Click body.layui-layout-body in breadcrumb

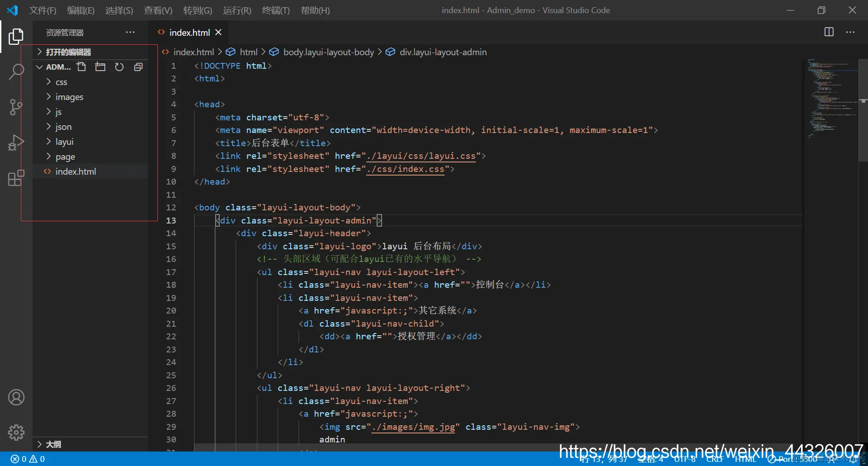click(329, 52)
